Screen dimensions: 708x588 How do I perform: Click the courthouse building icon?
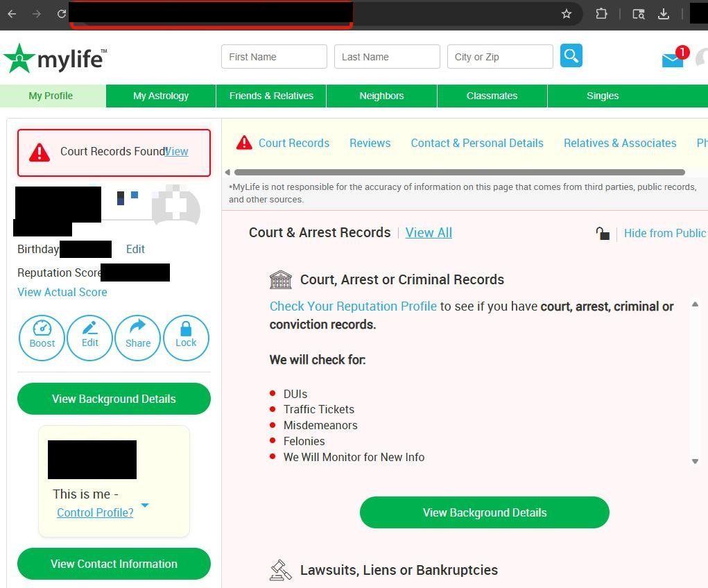pos(280,279)
